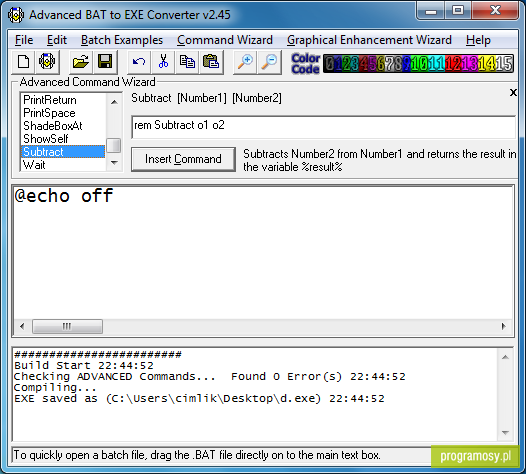Pick color code 11 cyan swatch

coord(436,64)
